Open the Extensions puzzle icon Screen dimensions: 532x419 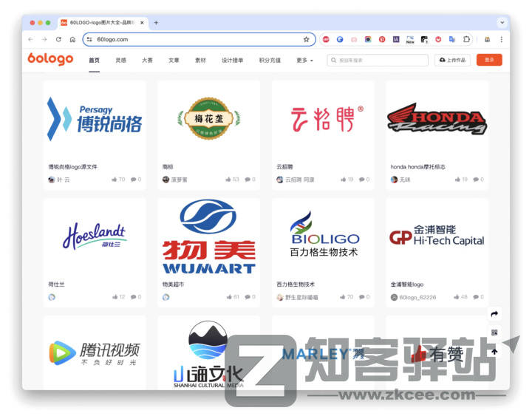coord(466,39)
